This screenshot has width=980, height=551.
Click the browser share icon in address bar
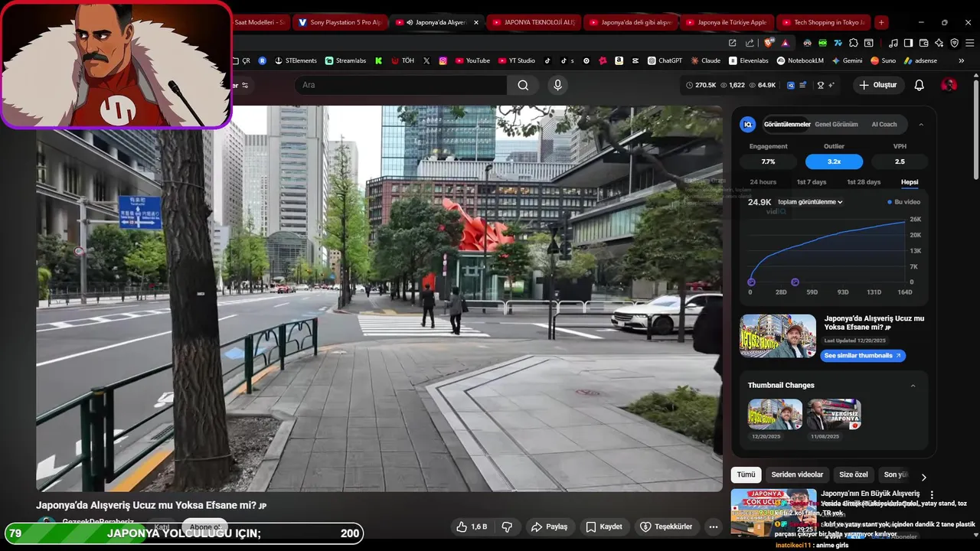(x=750, y=43)
